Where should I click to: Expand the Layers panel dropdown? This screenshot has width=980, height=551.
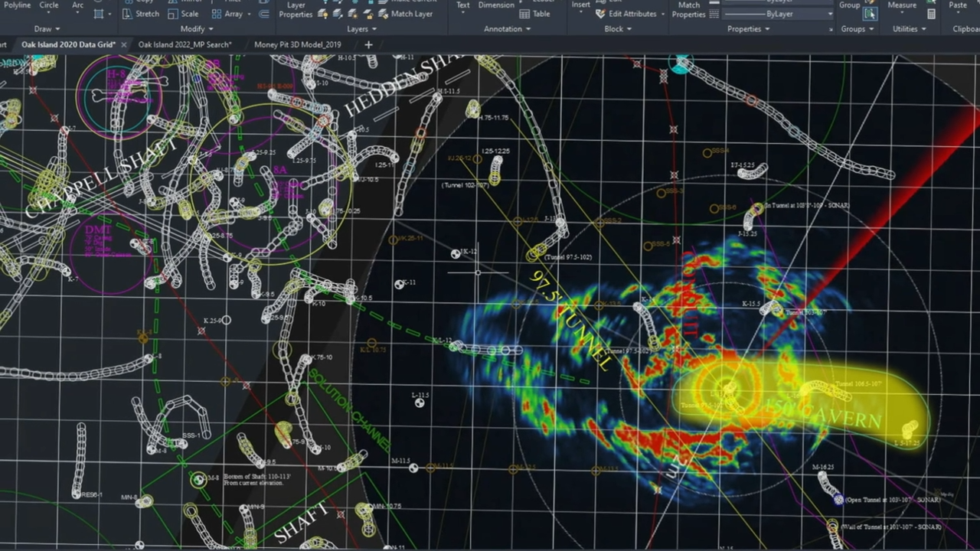pyautogui.click(x=362, y=29)
